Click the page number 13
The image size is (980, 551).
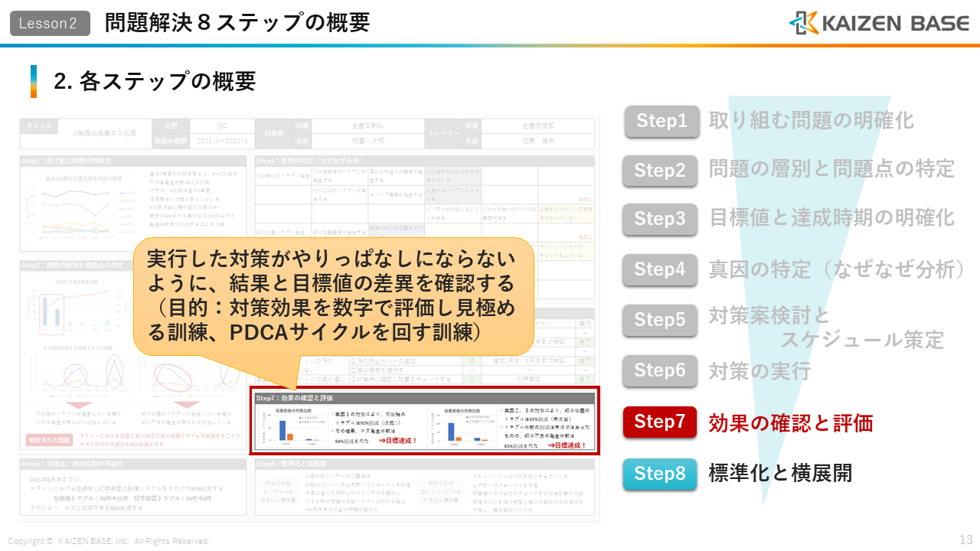[x=965, y=540]
